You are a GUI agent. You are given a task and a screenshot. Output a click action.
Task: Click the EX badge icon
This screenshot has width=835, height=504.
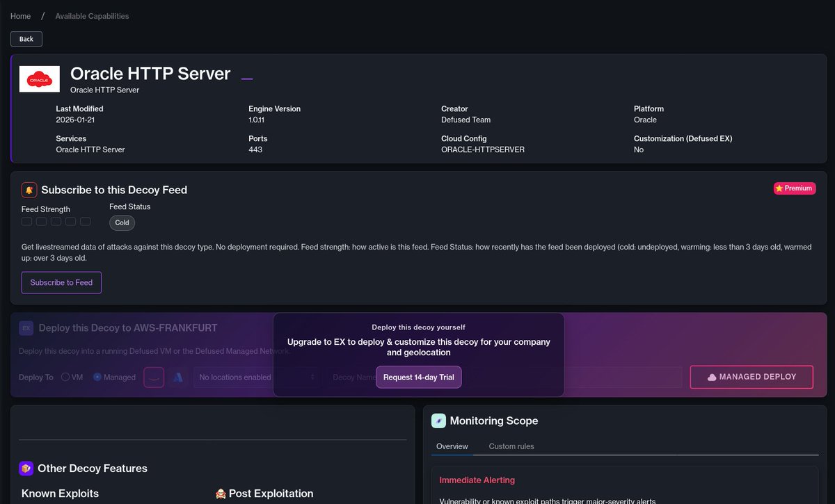click(26, 328)
